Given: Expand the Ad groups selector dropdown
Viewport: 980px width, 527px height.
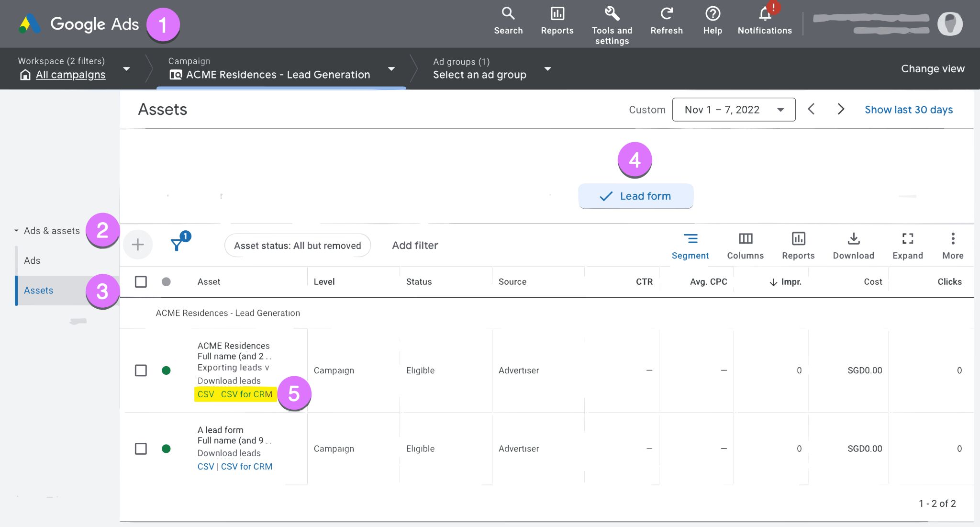Looking at the screenshot, I should pyautogui.click(x=548, y=69).
